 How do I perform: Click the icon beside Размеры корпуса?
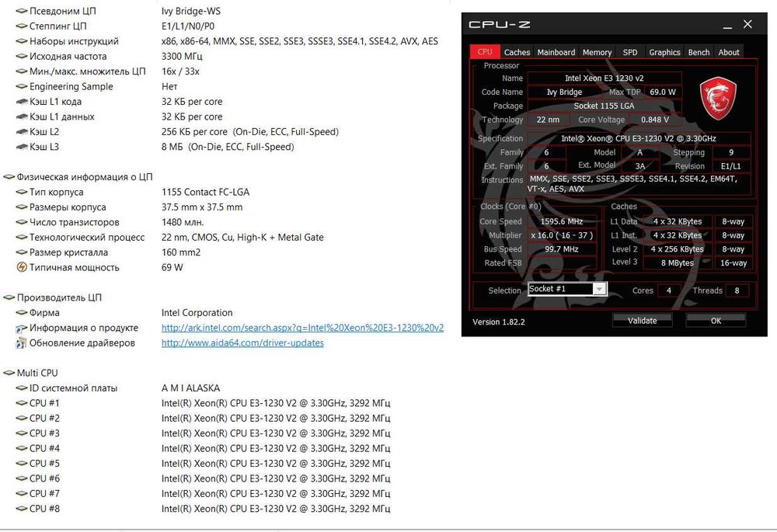tap(22, 207)
